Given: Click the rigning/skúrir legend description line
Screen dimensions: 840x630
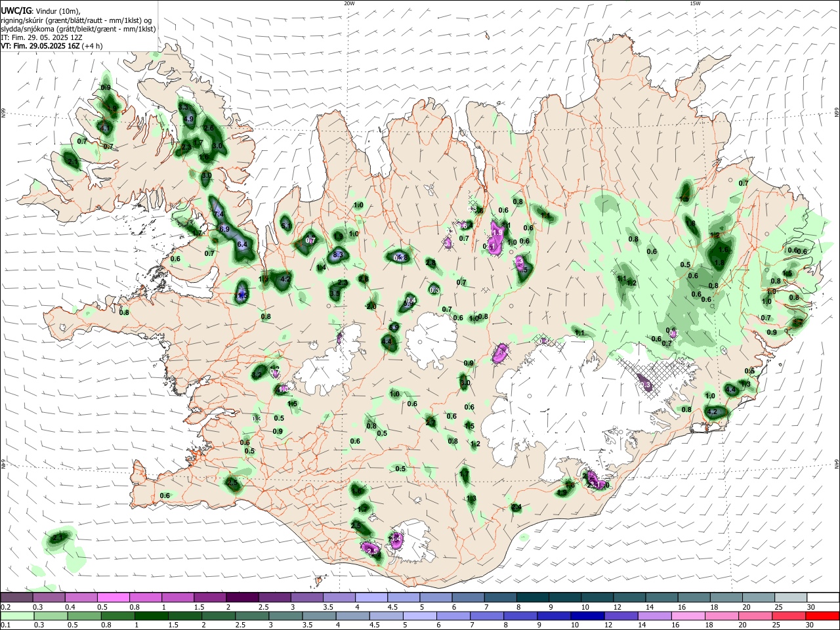Looking at the screenshot, I should 75,20.
